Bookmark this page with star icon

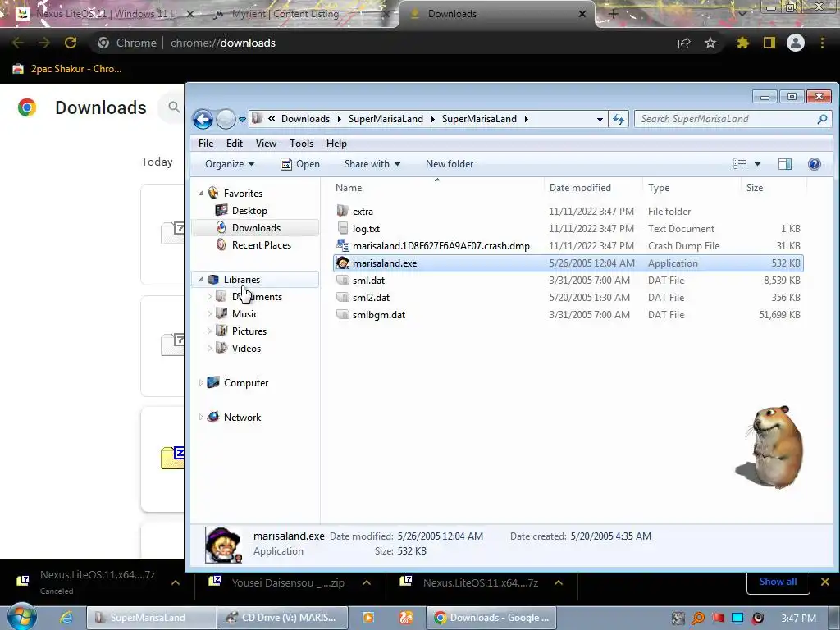pos(710,43)
